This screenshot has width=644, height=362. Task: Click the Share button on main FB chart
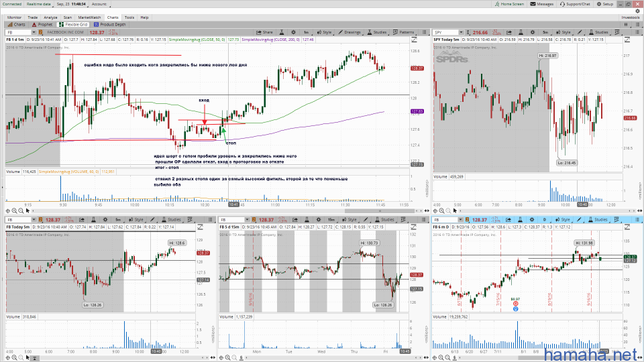tap(264, 32)
